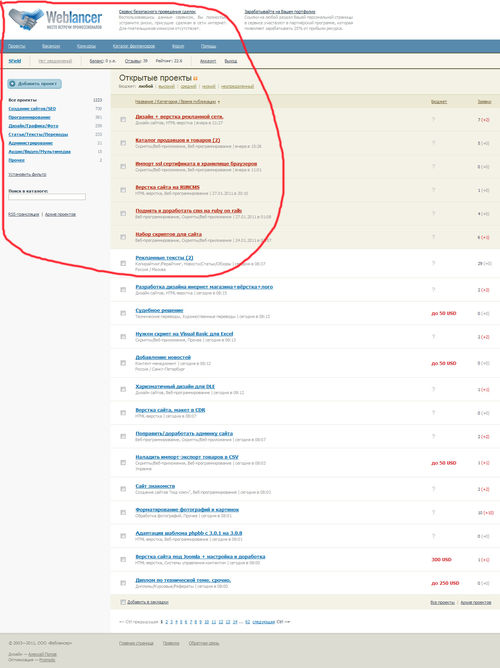Go to the следующая page link in pagination
This screenshot has width=500, height=668.
pyautogui.click(x=264, y=622)
